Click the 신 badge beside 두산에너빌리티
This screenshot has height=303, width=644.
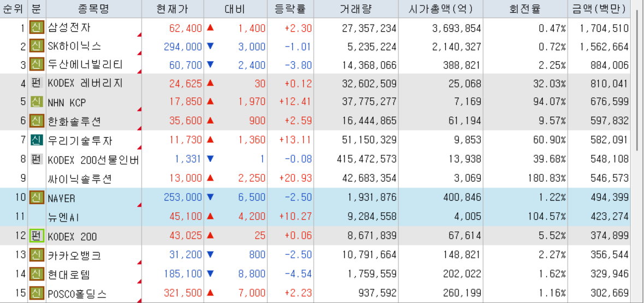tap(37, 65)
